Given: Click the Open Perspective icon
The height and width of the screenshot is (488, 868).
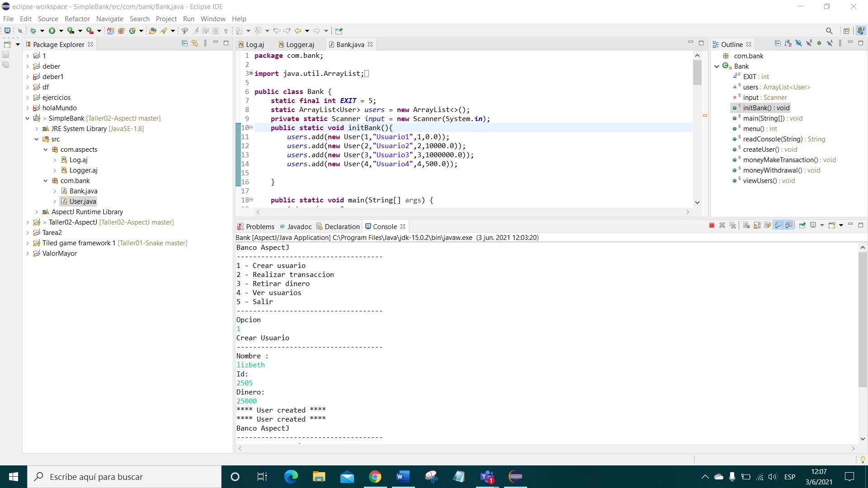Looking at the screenshot, I should point(846,31).
